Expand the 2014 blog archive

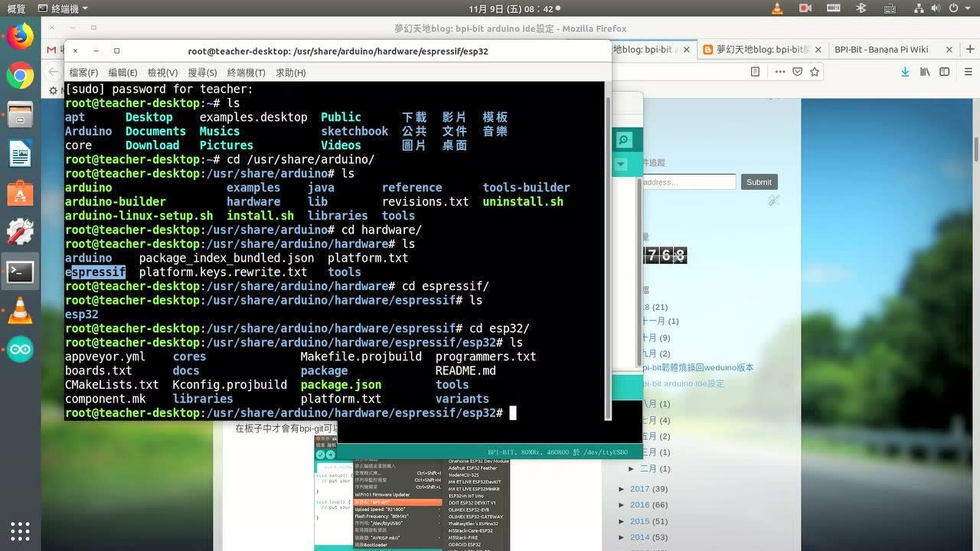(x=622, y=537)
